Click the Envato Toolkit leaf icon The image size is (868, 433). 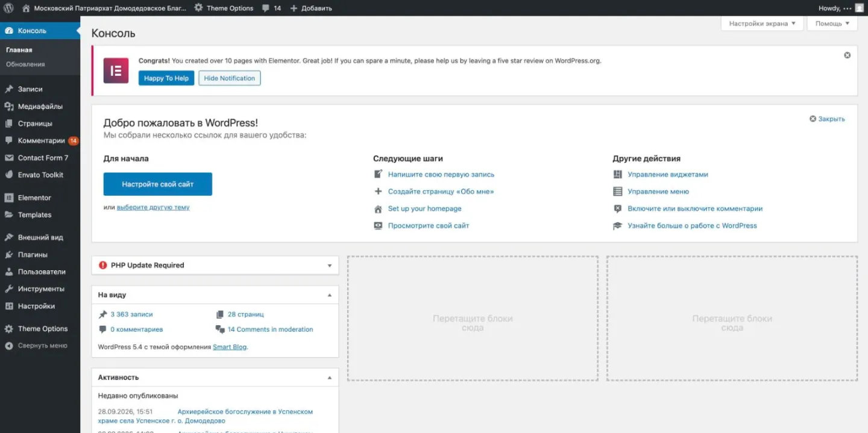(8, 175)
